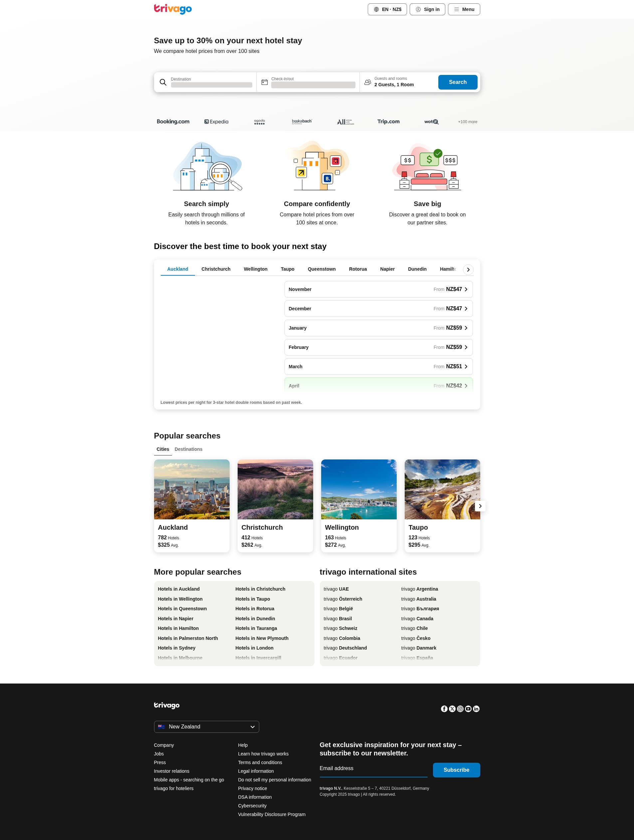This screenshot has width=634, height=840.
Task: Click the Check-in/out date field
Action: tap(308, 82)
